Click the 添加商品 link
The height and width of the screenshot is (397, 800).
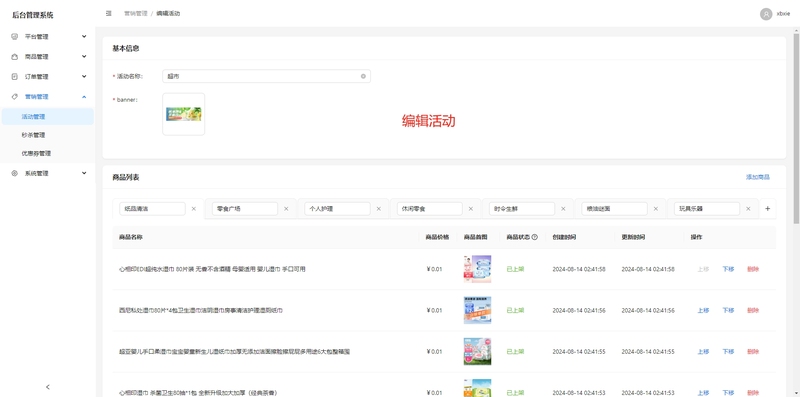pyautogui.click(x=758, y=177)
